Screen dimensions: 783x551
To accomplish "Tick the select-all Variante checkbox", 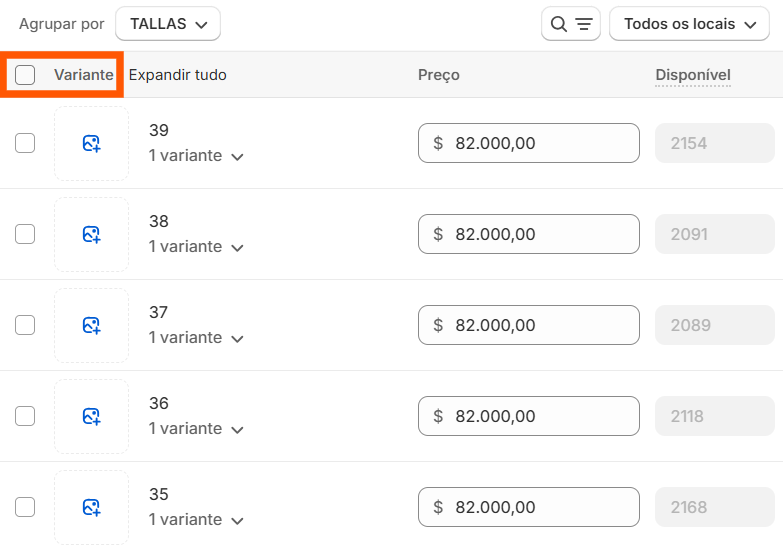I will click(25, 75).
